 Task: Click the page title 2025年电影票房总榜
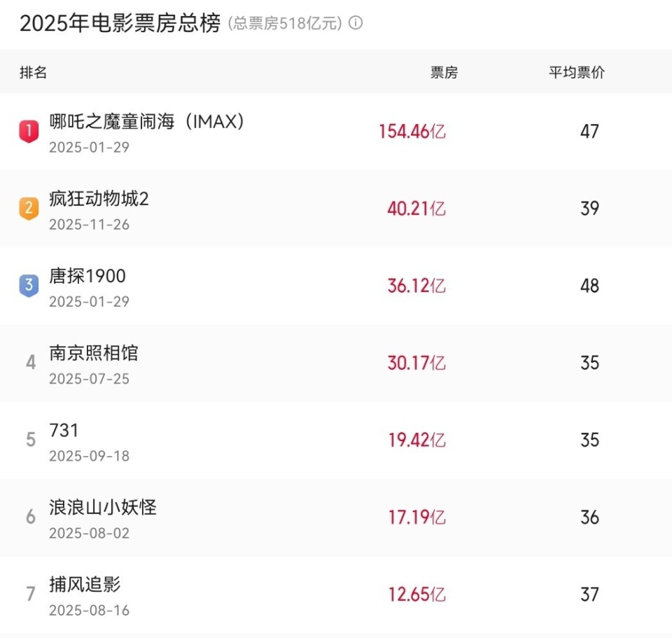click(x=120, y=23)
